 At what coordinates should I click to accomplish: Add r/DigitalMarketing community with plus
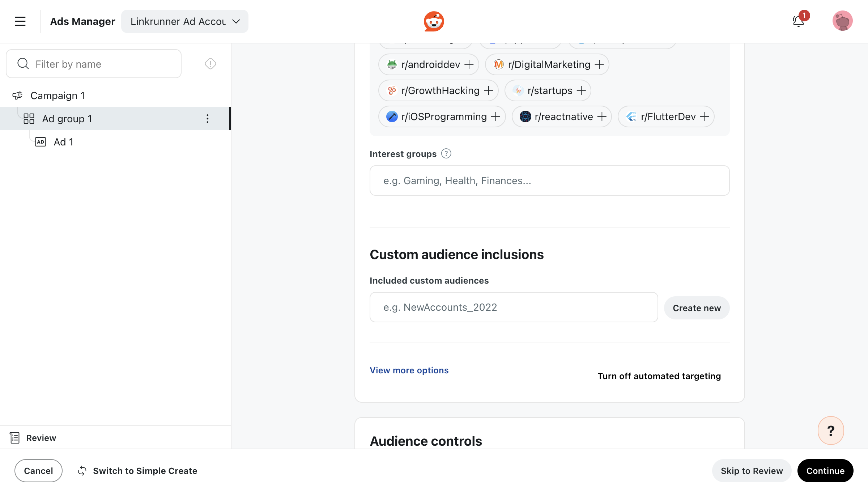click(599, 64)
